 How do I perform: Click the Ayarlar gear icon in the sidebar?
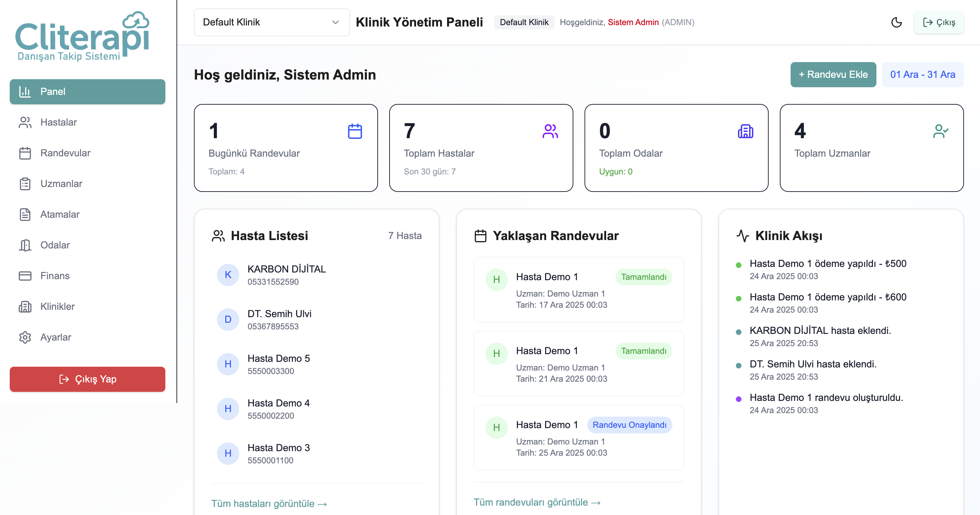point(25,337)
